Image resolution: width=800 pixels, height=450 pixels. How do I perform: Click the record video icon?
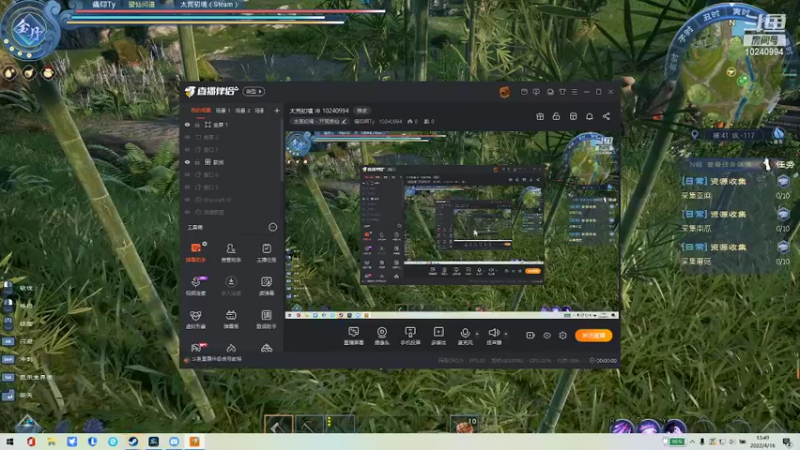click(x=530, y=335)
